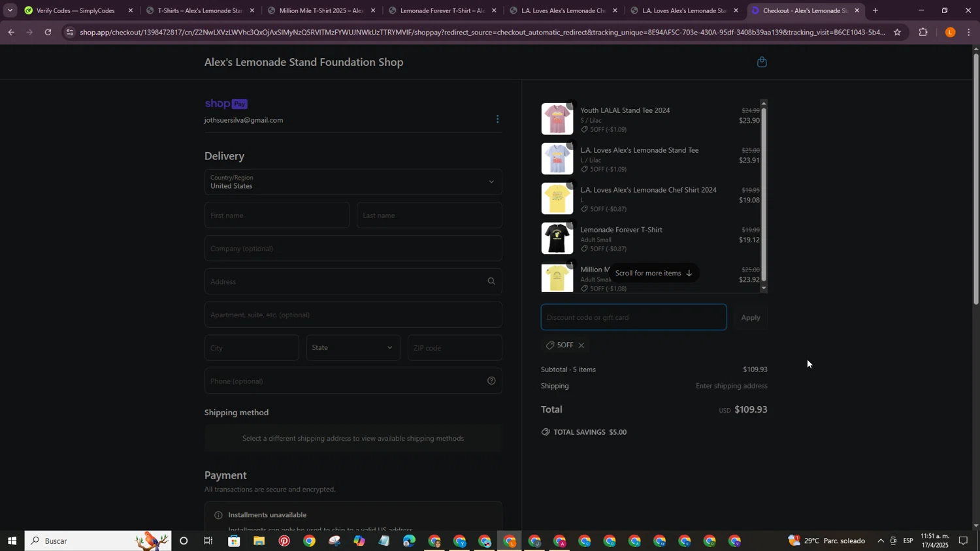The height and width of the screenshot is (551, 980).
Task: Click the Apply discount button
Action: tap(750, 318)
